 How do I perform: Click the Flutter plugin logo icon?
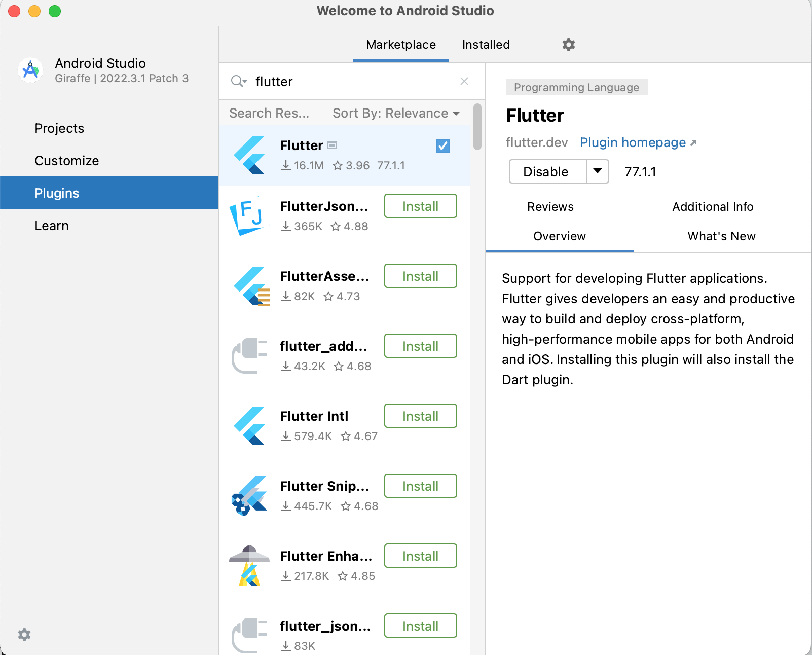pyautogui.click(x=250, y=155)
